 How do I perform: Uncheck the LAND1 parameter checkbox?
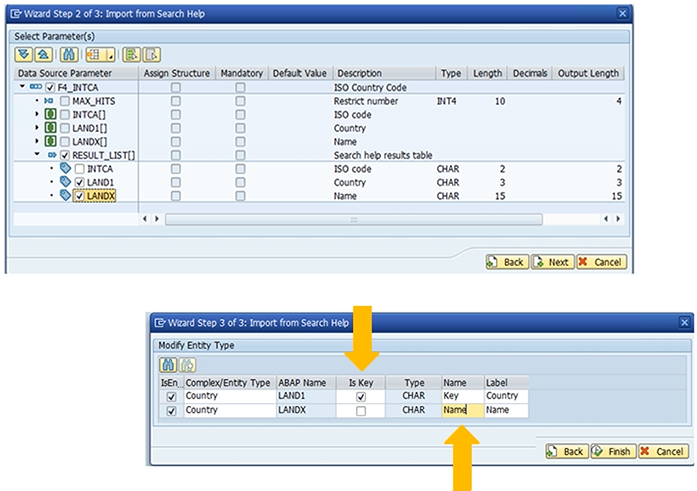tap(80, 183)
